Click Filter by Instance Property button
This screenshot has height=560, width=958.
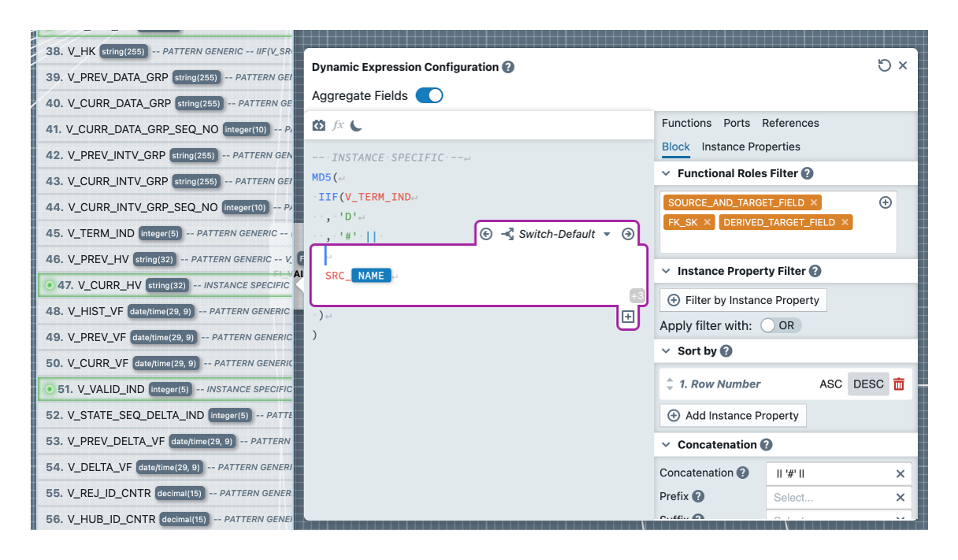pos(743,300)
